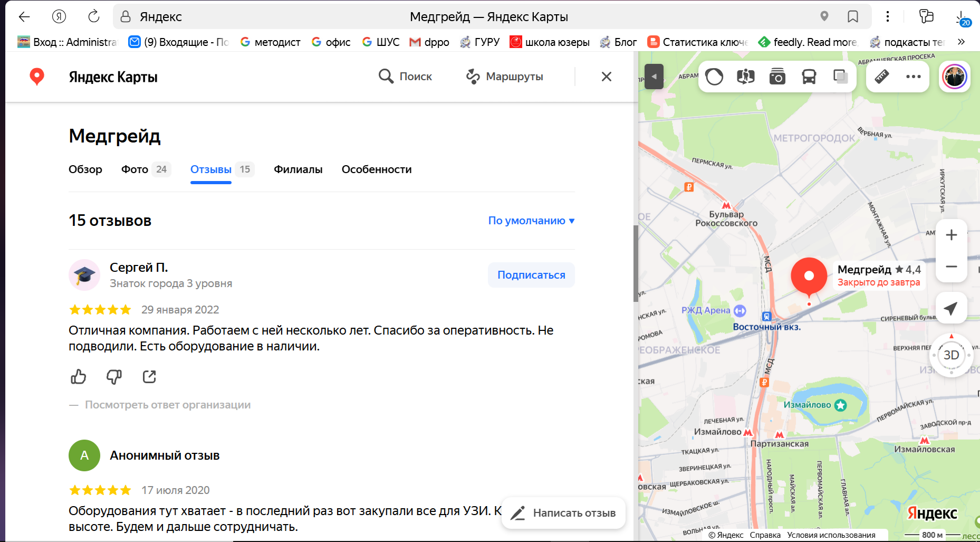Click location pin icon in address bar
This screenshot has width=980, height=542.
824,16
